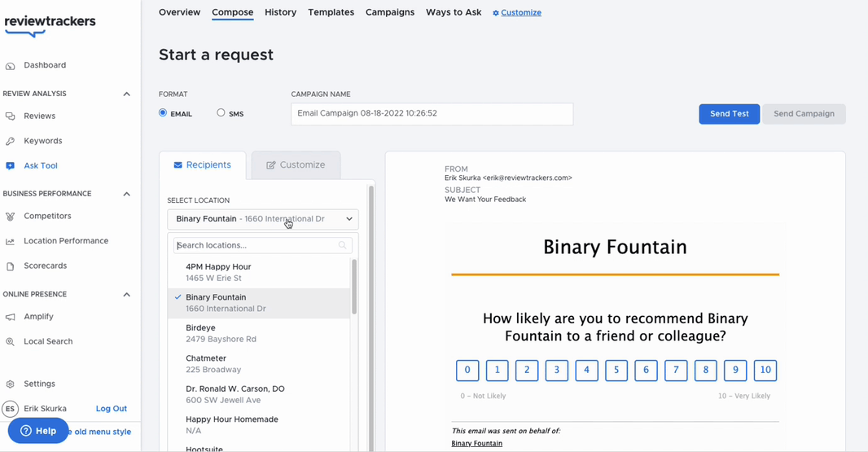The height and width of the screenshot is (452, 868).
Task: Collapse the Business Performance section
Action: point(127,194)
